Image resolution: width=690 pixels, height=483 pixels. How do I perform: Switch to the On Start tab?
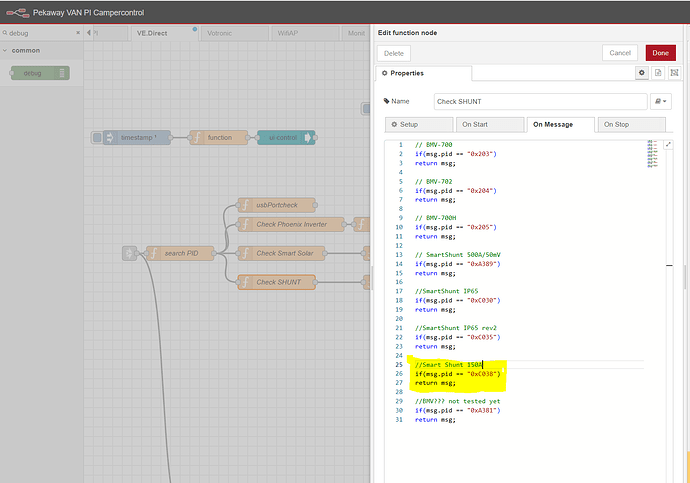(x=489, y=125)
